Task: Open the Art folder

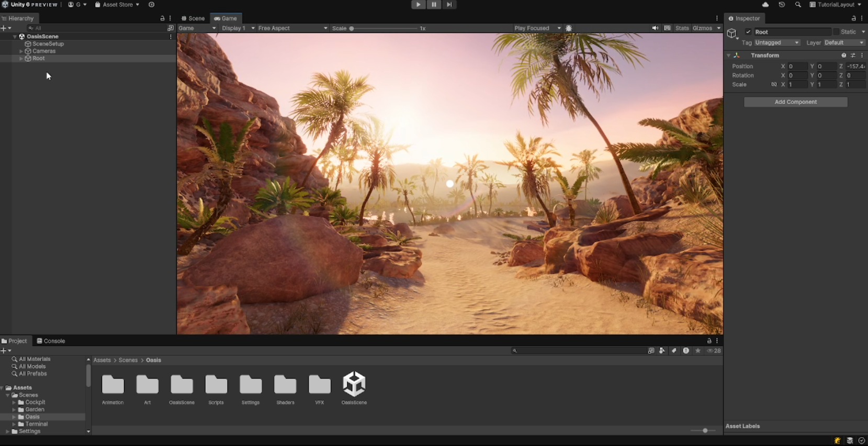Action: coord(147,389)
